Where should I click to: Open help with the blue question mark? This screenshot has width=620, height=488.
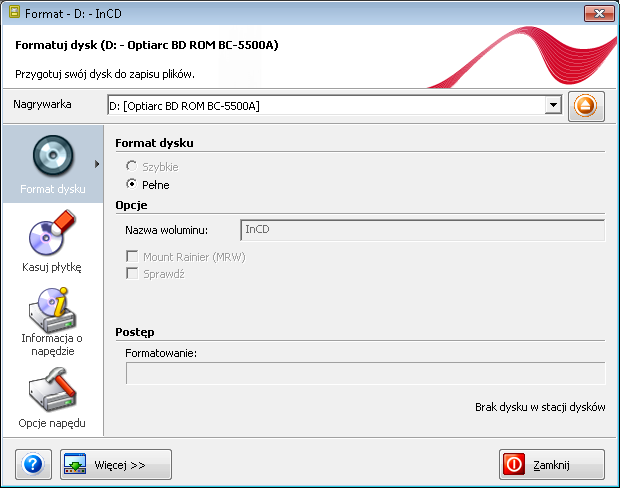point(33,464)
